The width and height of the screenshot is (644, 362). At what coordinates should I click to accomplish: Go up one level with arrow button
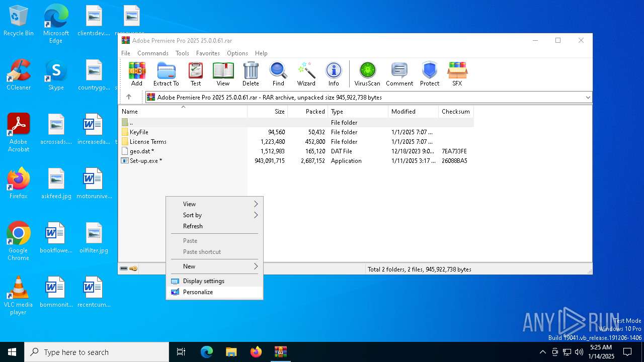tap(129, 97)
